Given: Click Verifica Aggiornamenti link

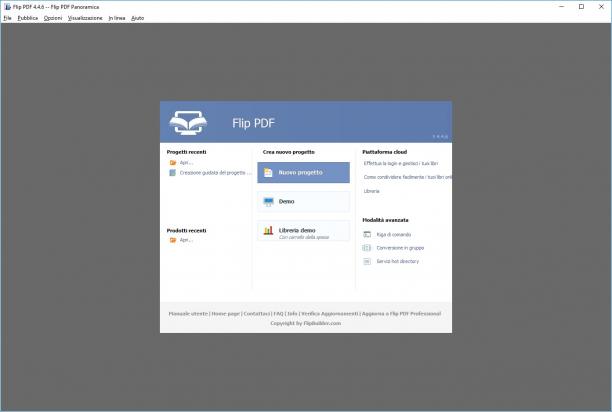Looking at the screenshot, I should coord(330,314).
